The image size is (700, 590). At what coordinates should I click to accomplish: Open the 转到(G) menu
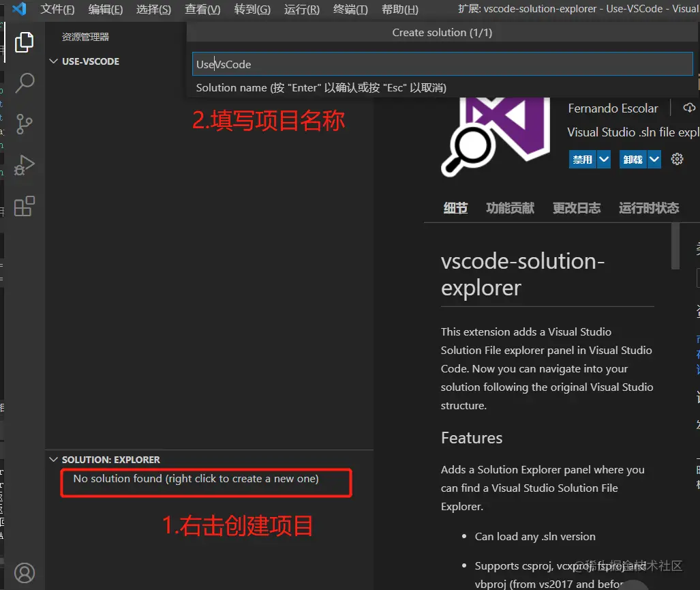pos(252,9)
